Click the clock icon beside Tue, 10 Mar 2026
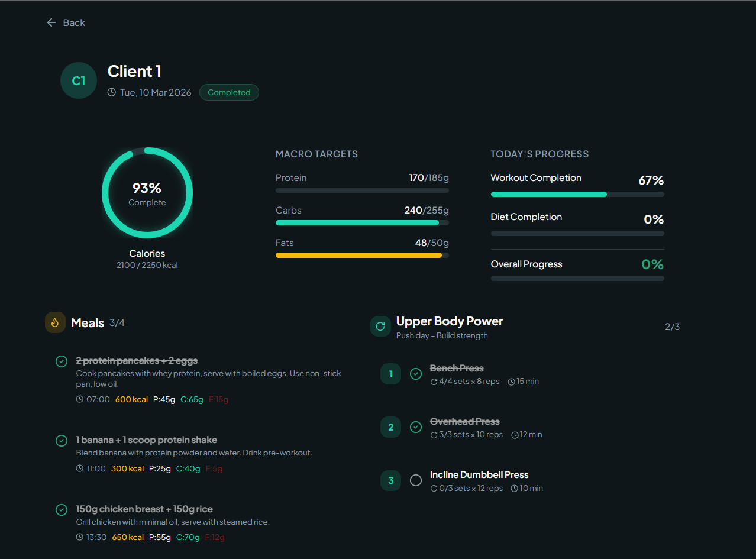The image size is (756, 559). 112,92
